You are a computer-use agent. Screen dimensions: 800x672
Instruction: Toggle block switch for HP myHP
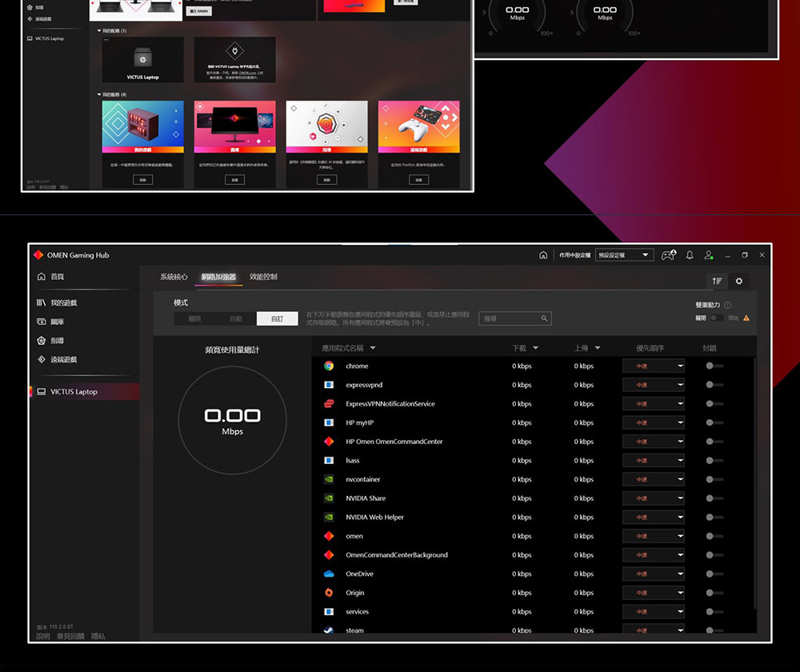(714, 422)
